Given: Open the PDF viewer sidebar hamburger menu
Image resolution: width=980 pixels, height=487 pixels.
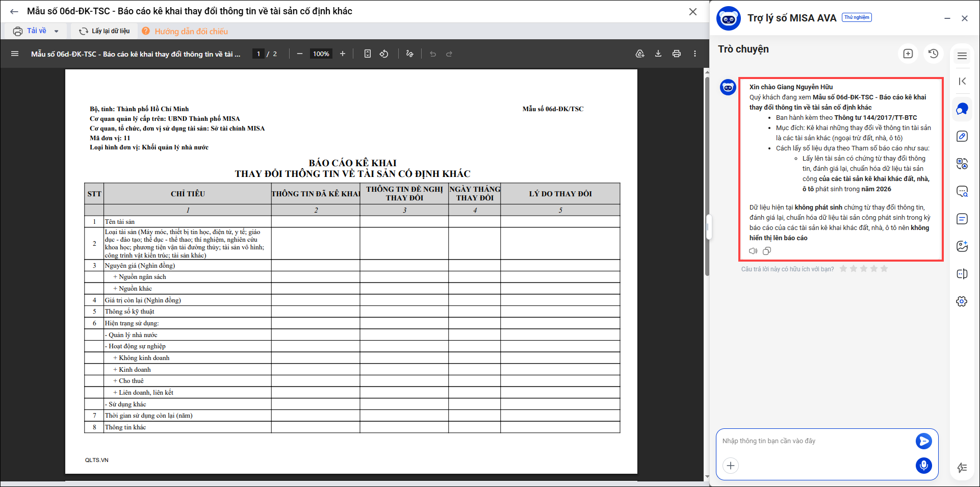Looking at the screenshot, I should 15,54.
